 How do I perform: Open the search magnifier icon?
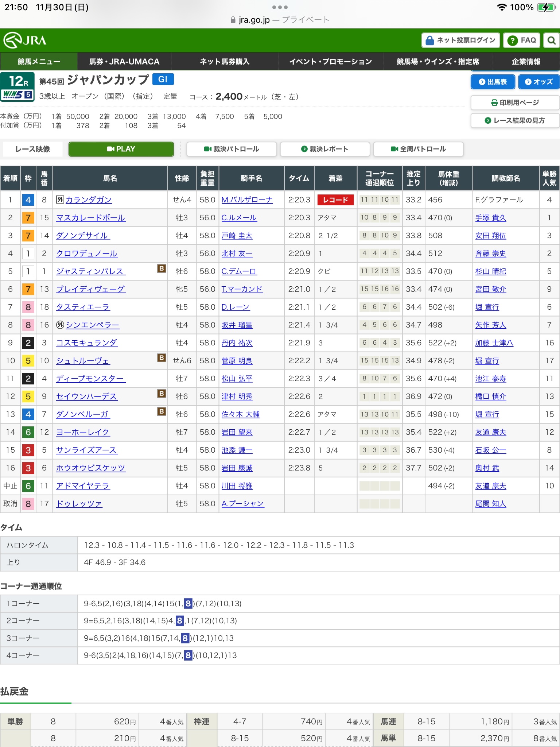click(552, 40)
